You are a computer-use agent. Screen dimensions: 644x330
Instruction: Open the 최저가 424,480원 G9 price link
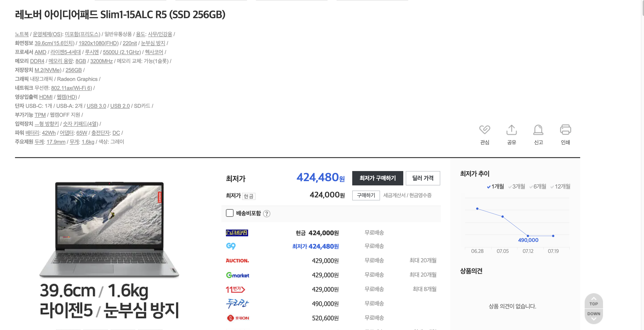(316, 246)
